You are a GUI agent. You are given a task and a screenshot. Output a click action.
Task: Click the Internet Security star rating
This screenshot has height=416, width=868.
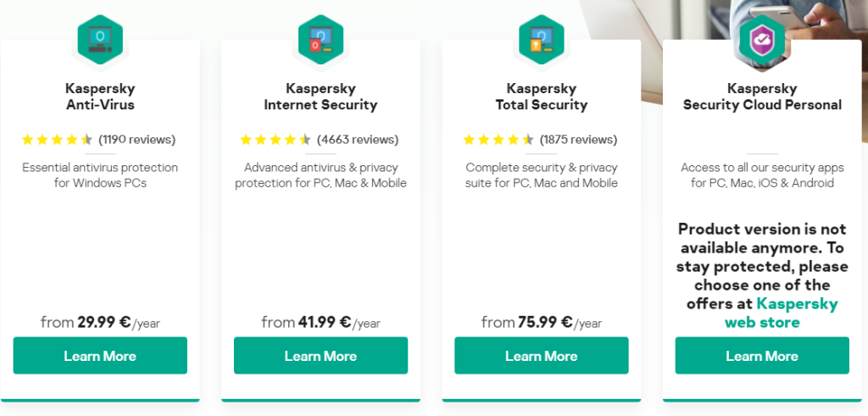[275, 140]
